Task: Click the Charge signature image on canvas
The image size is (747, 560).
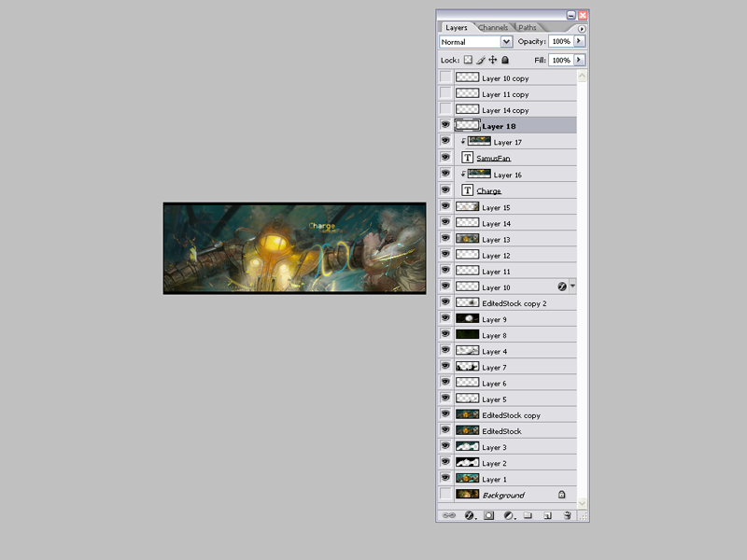Action: tap(294, 248)
